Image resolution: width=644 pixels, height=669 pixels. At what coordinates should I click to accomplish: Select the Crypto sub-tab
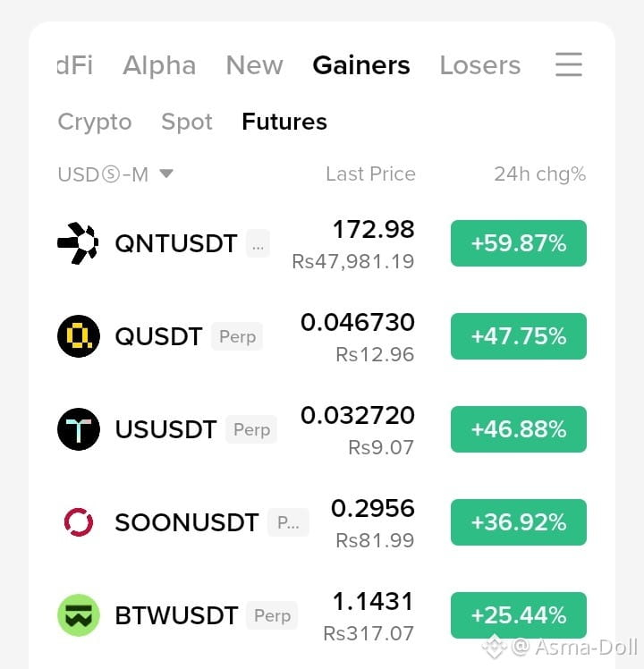(x=95, y=122)
